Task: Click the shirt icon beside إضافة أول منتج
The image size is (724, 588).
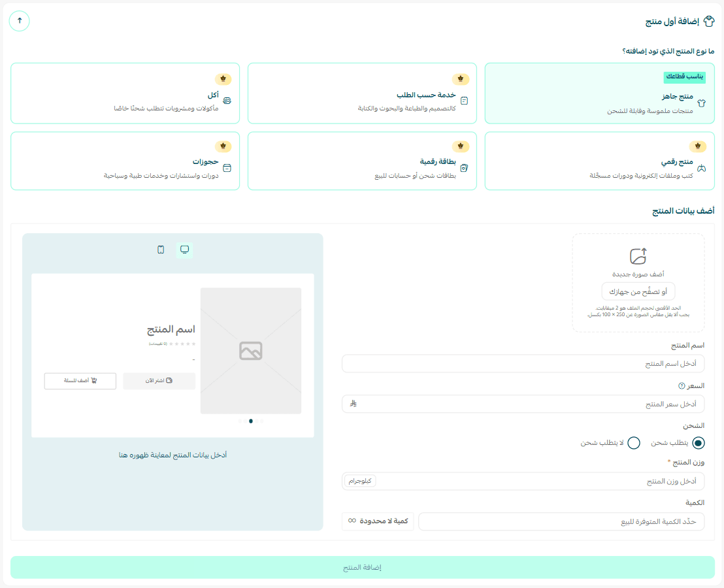Action: (x=709, y=21)
